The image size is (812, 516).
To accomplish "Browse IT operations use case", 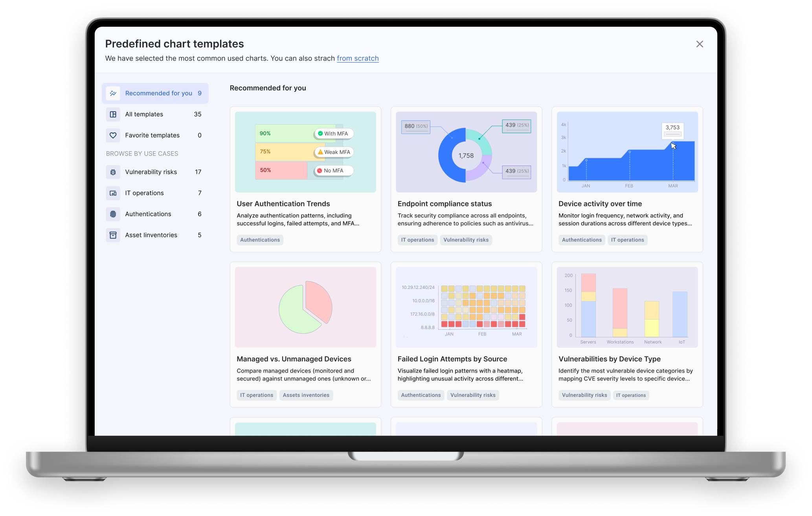I will pyautogui.click(x=155, y=193).
